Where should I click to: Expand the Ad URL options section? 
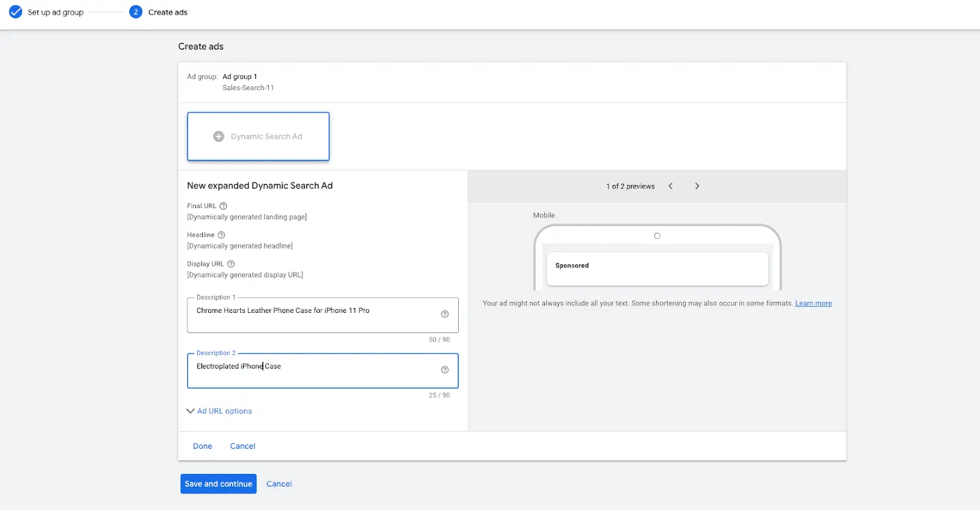point(219,411)
